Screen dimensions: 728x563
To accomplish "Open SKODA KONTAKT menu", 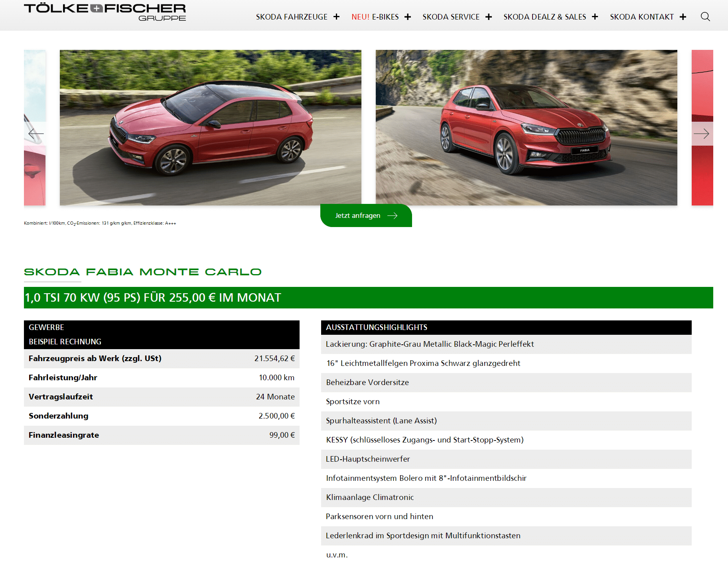I will click(641, 17).
